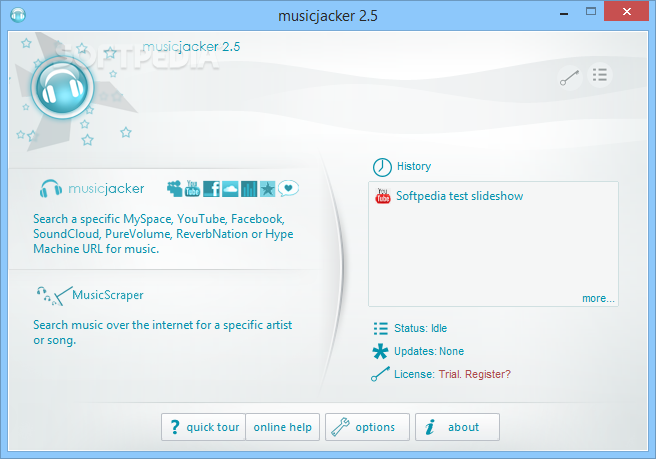Open the key license icon at top right
Viewport: 656px width, 459px height.
click(570, 77)
